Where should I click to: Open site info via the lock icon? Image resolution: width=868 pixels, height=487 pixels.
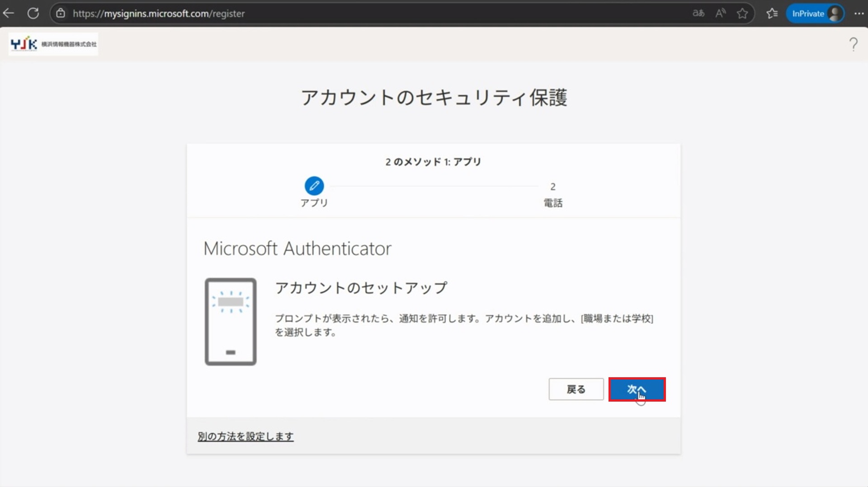tap(61, 13)
